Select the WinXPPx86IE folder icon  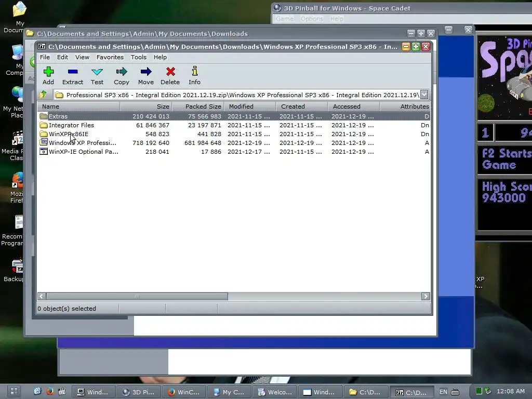(44, 134)
